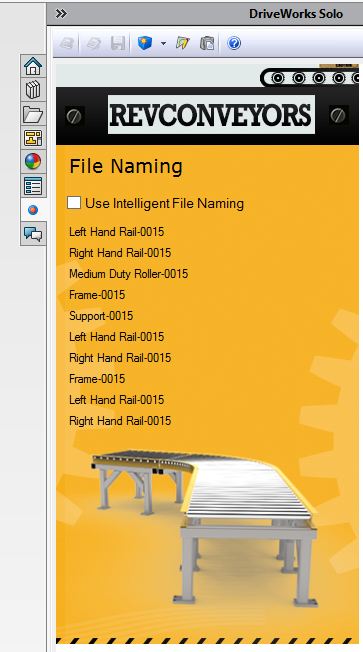The width and height of the screenshot is (363, 652).
Task: Open the books (projects) sidebar icon
Action: [x=33, y=90]
